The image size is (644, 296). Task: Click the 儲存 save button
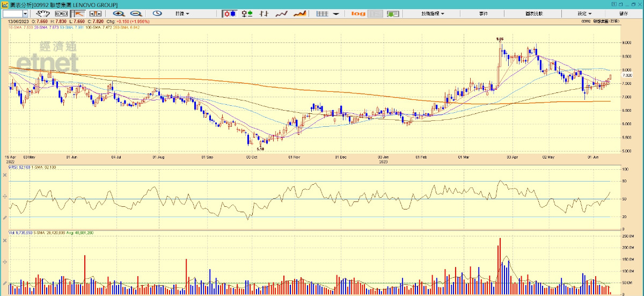[624, 13]
